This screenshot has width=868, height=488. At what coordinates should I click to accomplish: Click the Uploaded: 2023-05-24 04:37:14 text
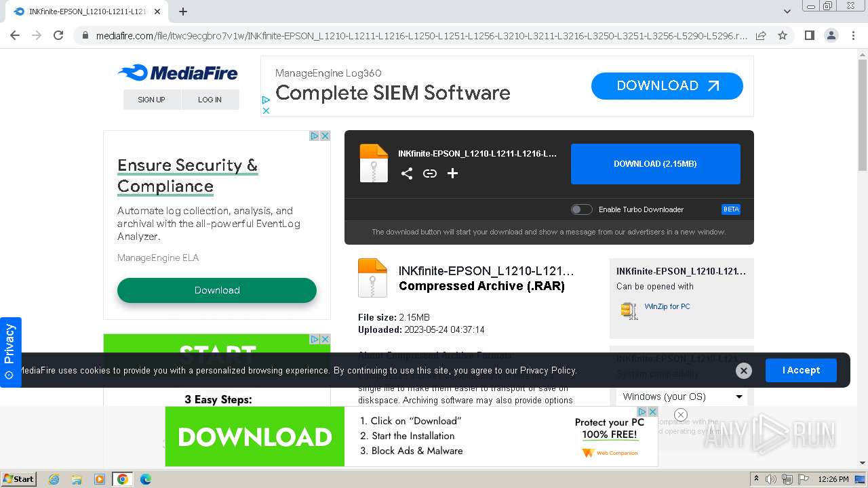tap(421, 330)
